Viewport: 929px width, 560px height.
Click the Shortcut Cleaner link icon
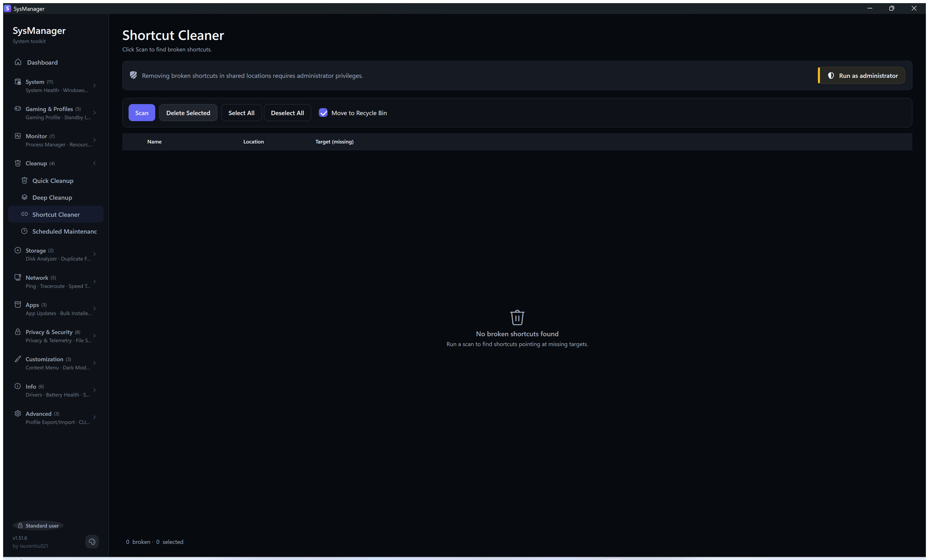point(25,214)
